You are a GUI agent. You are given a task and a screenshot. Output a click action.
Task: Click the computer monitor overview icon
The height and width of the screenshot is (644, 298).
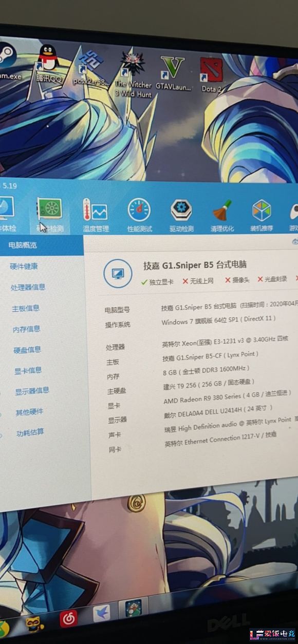point(118,273)
